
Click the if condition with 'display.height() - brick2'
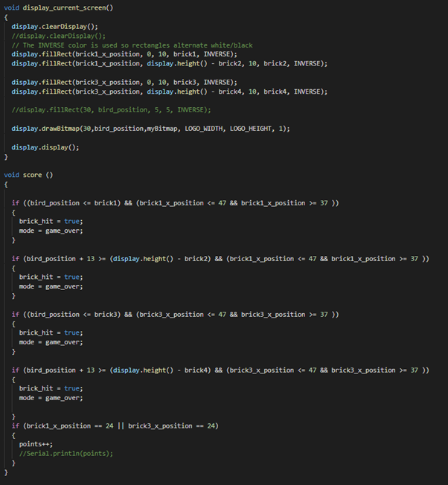click(x=220, y=259)
